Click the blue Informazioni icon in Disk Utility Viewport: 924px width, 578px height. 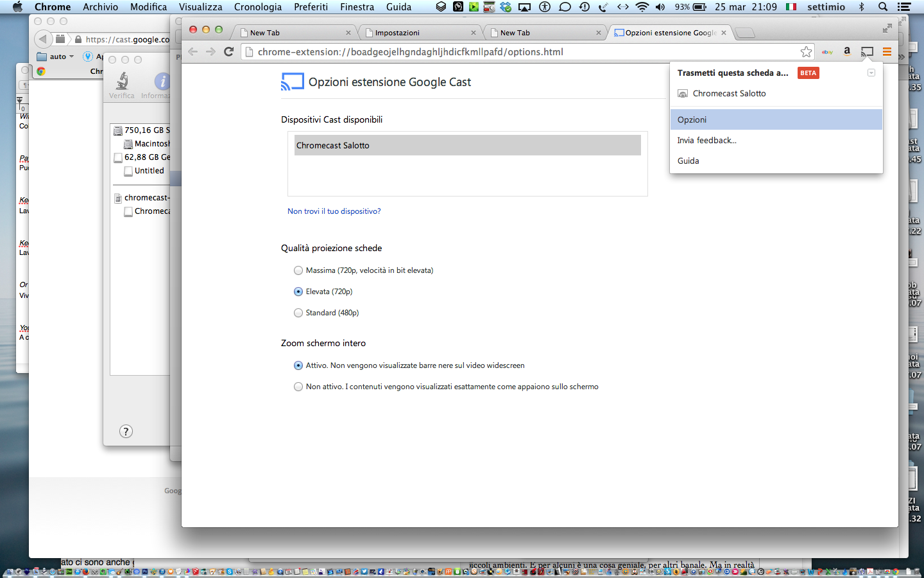tap(162, 82)
